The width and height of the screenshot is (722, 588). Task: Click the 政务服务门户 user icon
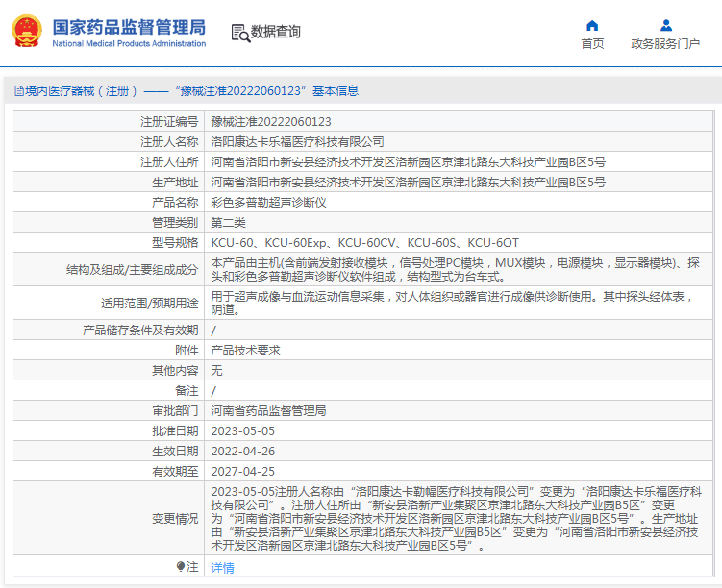point(666,25)
